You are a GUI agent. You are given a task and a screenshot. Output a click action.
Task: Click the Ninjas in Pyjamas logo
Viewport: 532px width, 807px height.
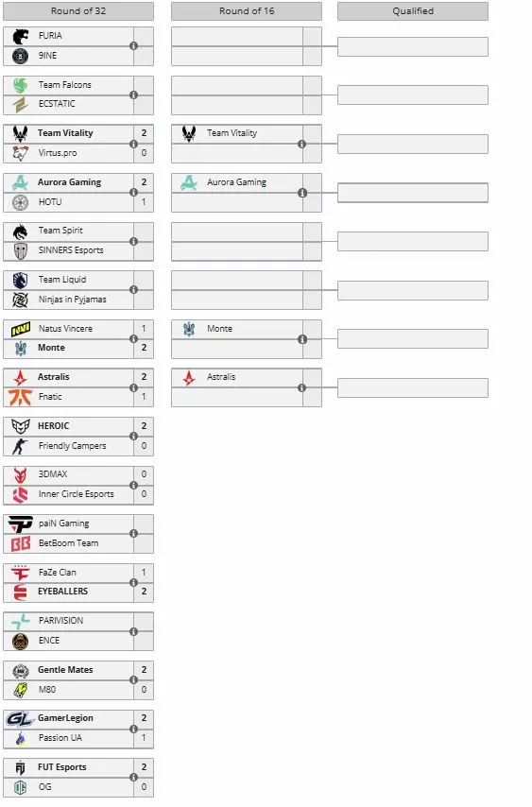coord(20,300)
